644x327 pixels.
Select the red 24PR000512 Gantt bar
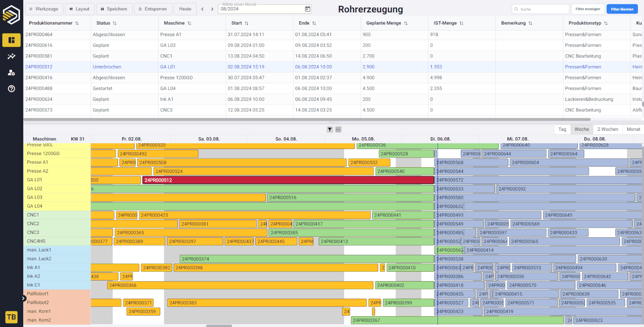pyautogui.click(x=288, y=180)
